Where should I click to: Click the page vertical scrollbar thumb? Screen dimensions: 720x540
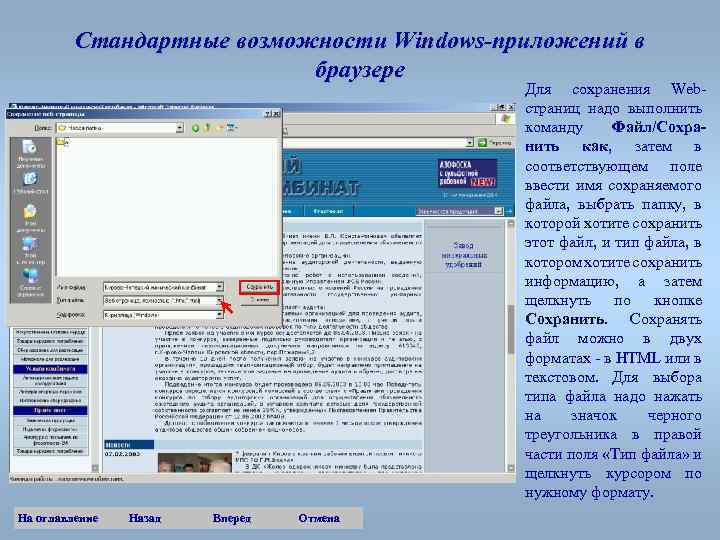(x=510, y=329)
